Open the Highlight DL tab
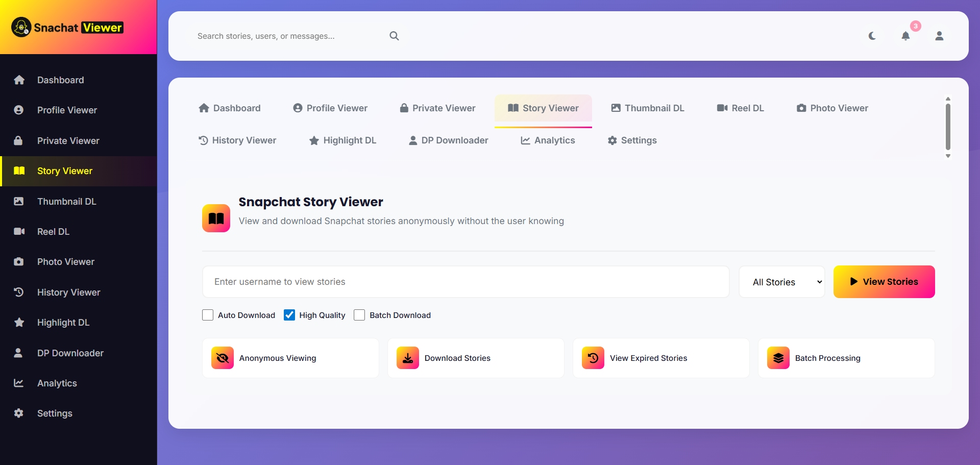Image resolution: width=980 pixels, height=465 pixels. [343, 140]
